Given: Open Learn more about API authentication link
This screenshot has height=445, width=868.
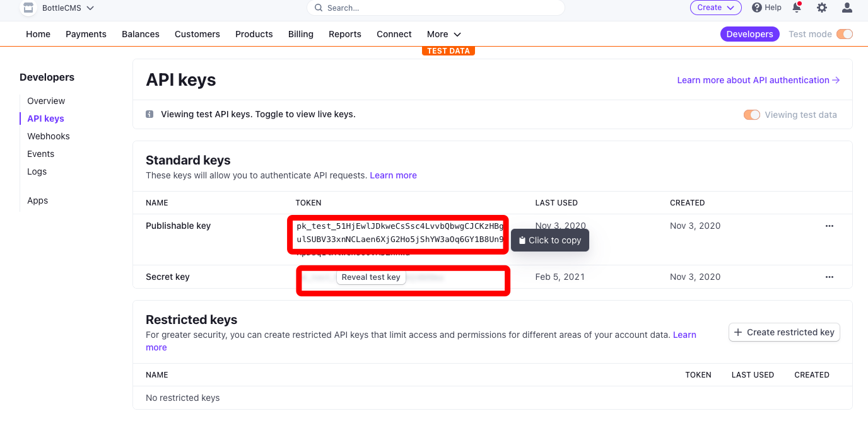Looking at the screenshot, I should [x=758, y=80].
